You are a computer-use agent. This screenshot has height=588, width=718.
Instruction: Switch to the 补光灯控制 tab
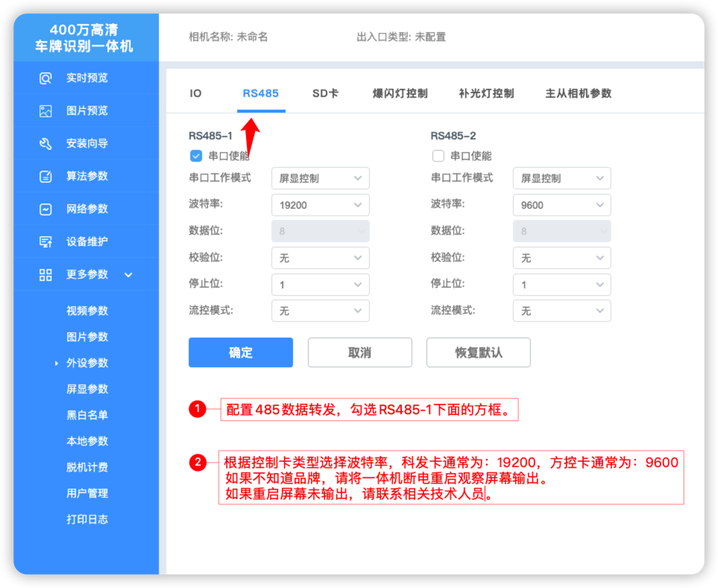[486, 94]
